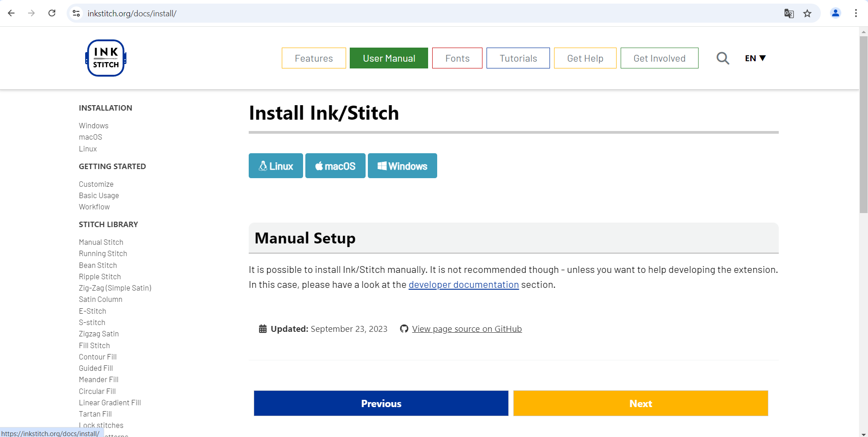The height and width of the screenshot is (437, 868).
Task: Open the Guided Fill sidebar link
Action: coord(96,368)
